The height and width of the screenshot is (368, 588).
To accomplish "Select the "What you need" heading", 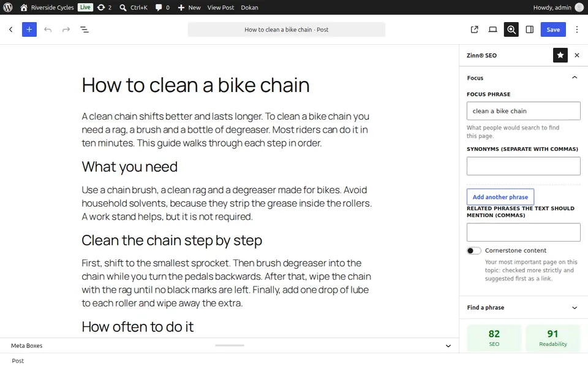I will click(130, 167).
